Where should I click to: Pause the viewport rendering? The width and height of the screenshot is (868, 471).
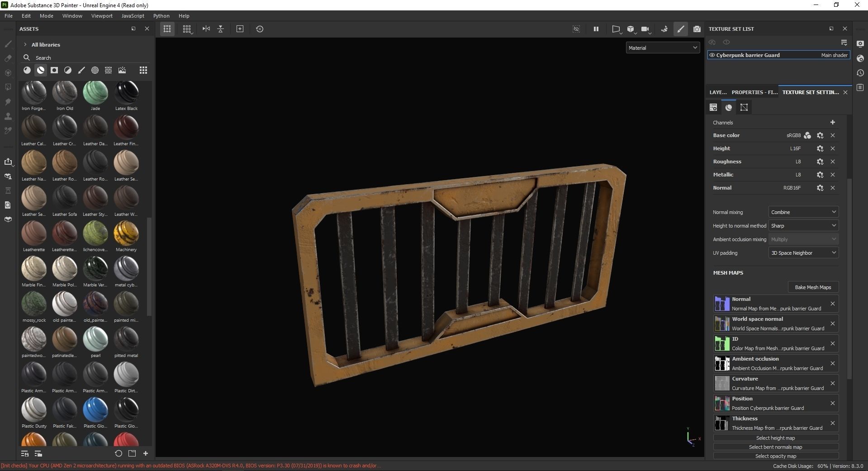596,29
